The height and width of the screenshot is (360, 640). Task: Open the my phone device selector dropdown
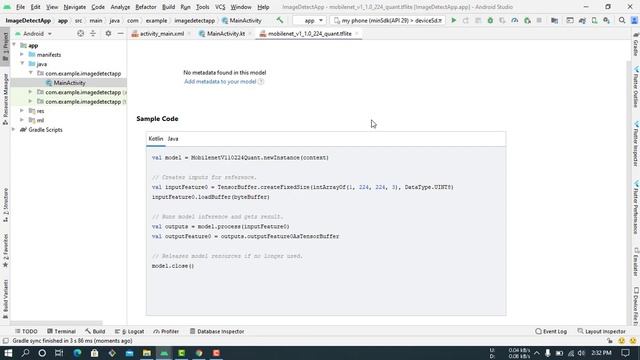[x=387, y=20]
